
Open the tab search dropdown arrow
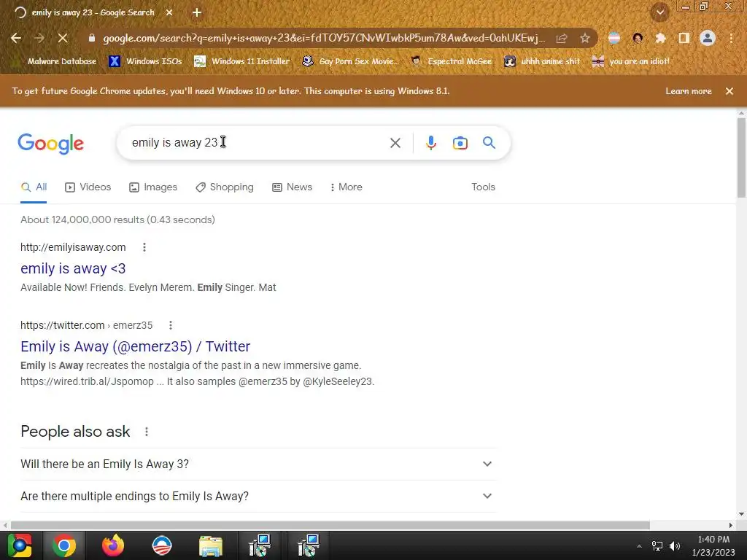click(x=660, y=12)
